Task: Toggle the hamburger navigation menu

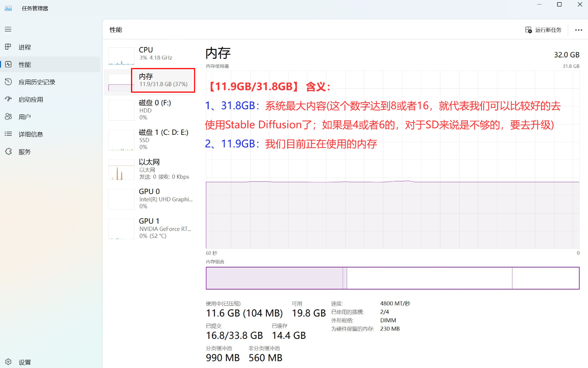Action: [x=8, y=29]
